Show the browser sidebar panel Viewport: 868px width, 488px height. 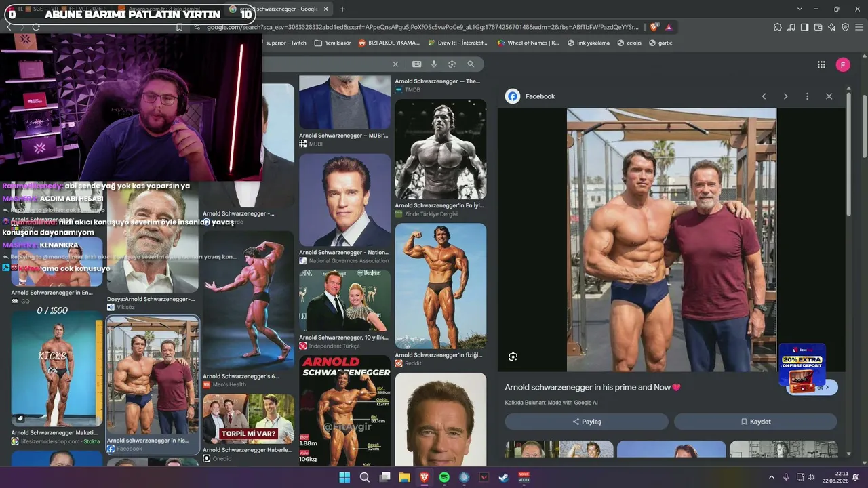pos(805,27)
